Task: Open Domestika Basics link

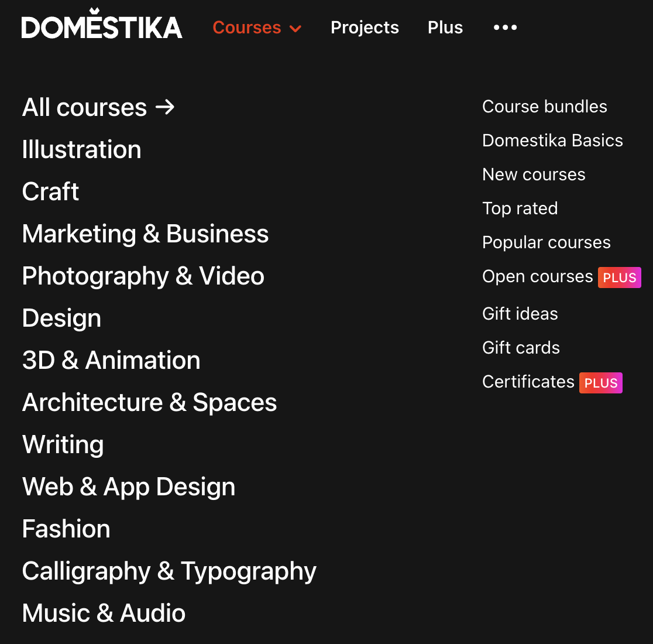Action: click(x=552, y=141)
